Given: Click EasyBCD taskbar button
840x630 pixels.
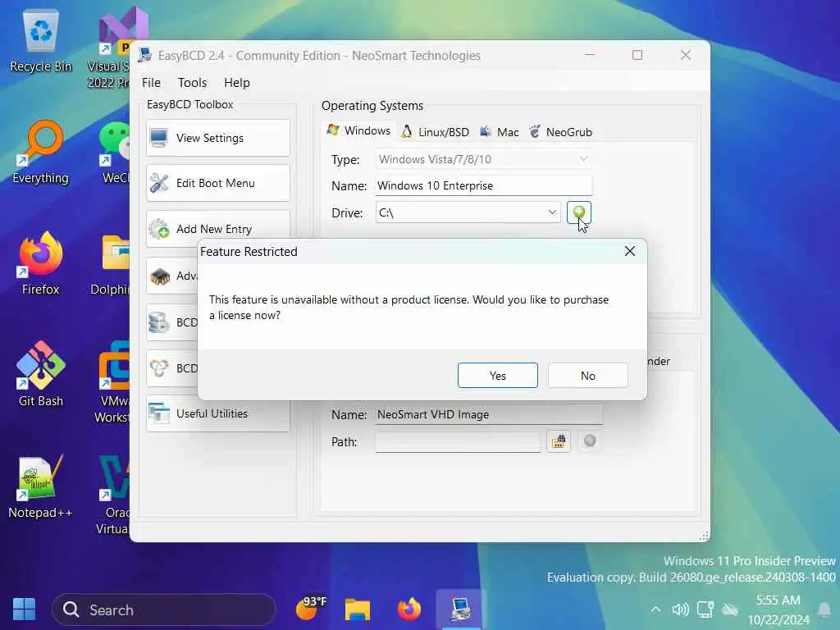Looking at the screenshot, I should 461,609.
